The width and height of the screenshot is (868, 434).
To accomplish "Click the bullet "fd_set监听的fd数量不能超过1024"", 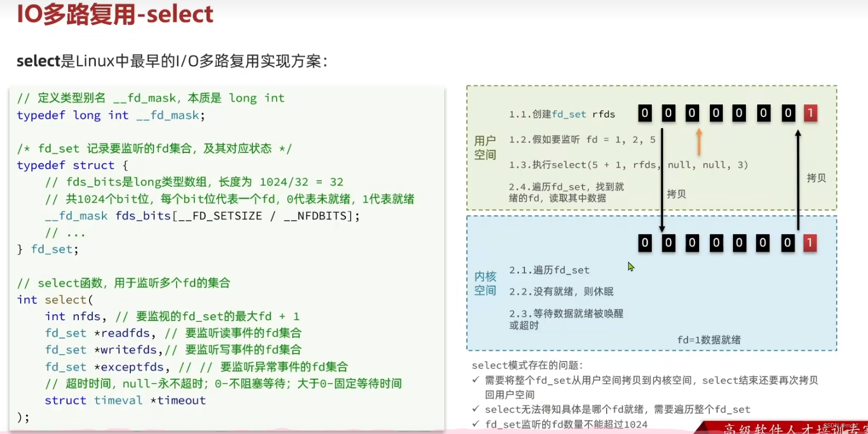I will coord(560,424).
